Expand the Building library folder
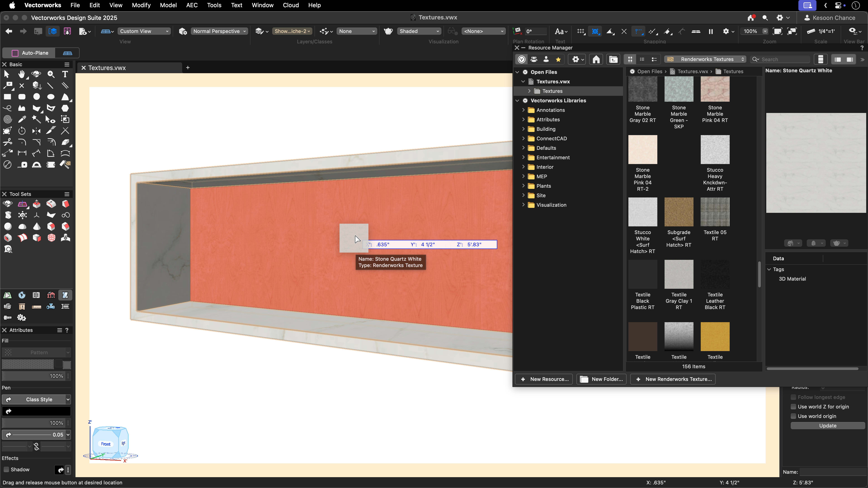 (524, 129)
